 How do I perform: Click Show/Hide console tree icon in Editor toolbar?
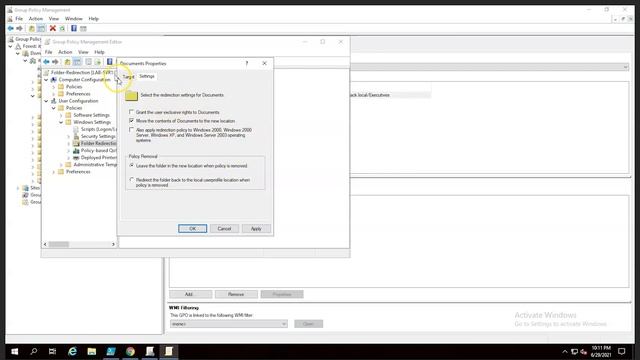tap(77, 62)
